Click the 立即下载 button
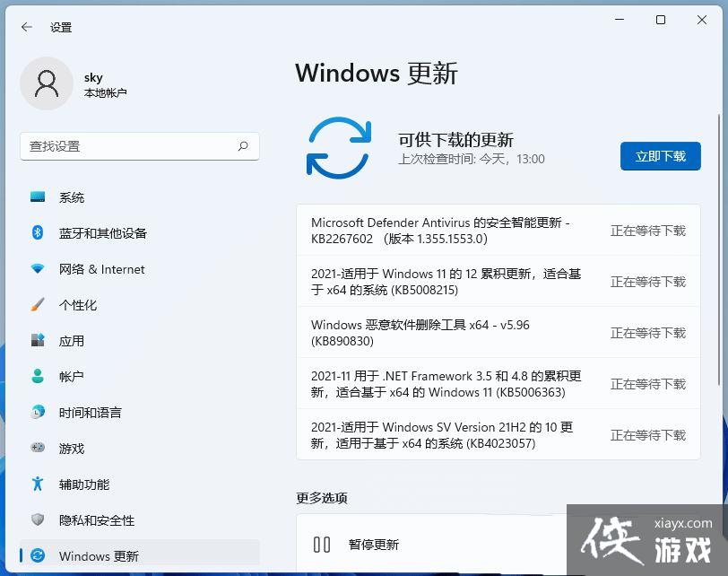Screen dimensions: 728x576 [661, 155]
